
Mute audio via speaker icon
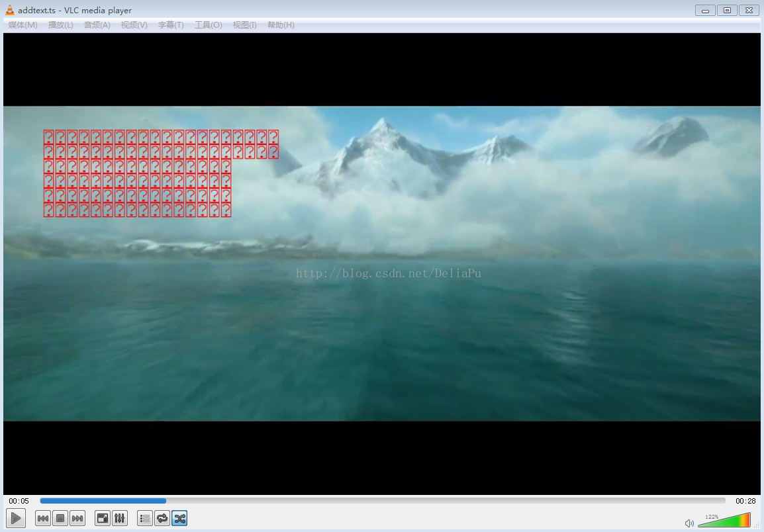click(x=689, y=523)
